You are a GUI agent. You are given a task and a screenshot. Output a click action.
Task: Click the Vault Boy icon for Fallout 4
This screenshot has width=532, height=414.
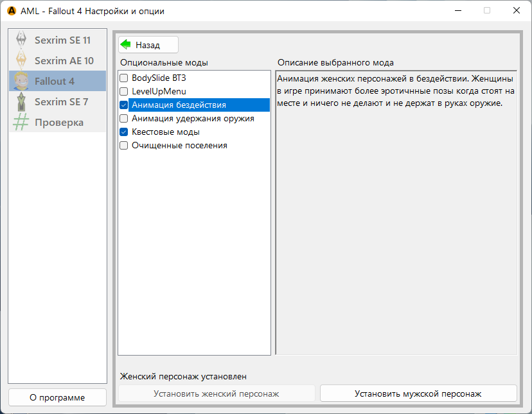coord(21,81)
